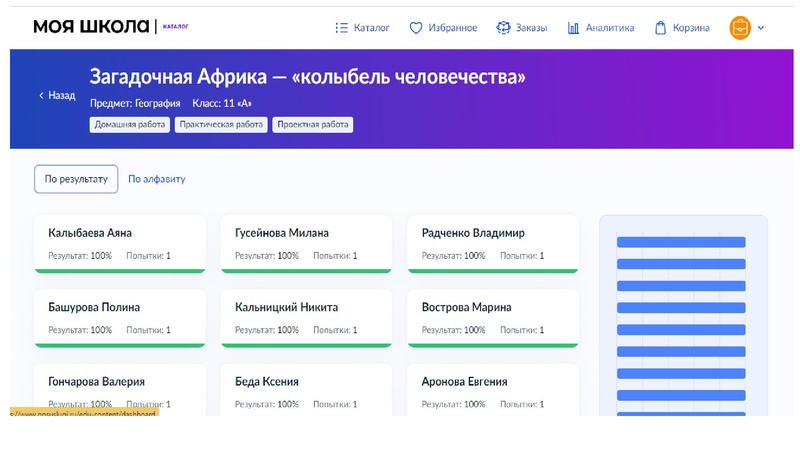Select the Практическая работа tag

221,124
